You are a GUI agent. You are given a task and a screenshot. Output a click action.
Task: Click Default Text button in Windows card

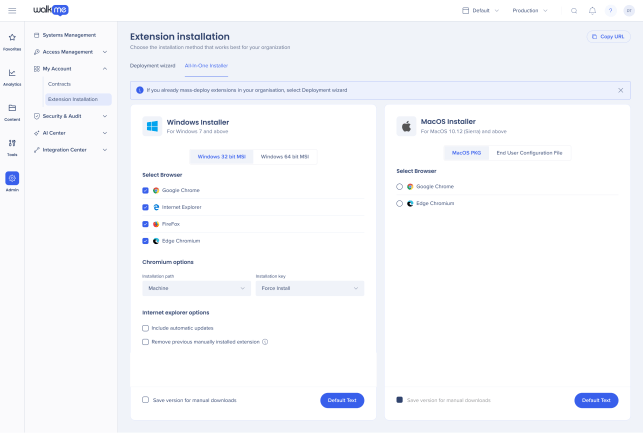pos(342,400)
